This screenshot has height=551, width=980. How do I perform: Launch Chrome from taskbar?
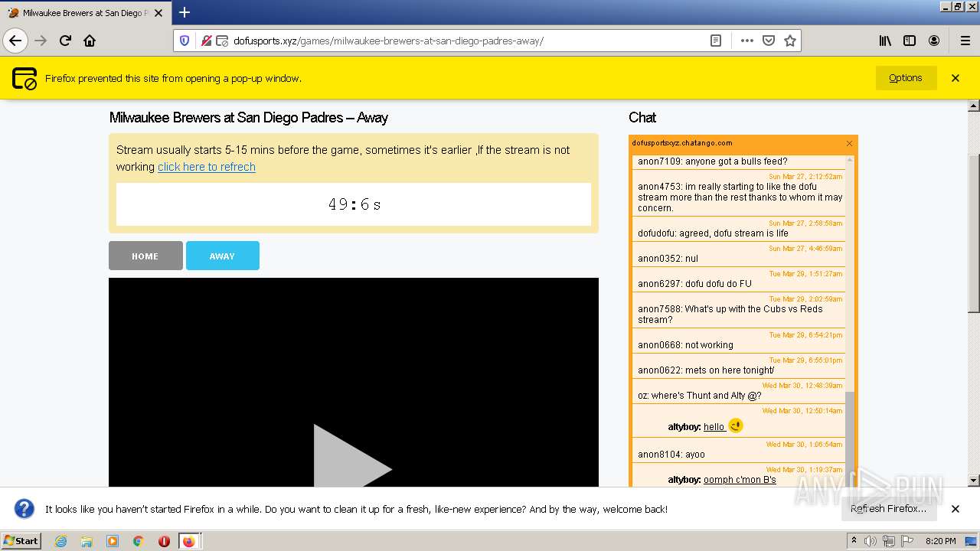click(x=138, y=541)
